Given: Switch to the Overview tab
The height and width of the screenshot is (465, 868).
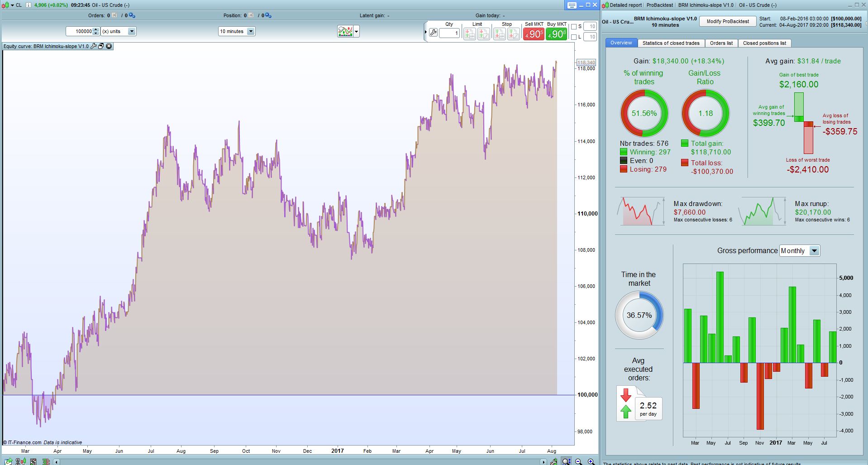Looking at the screenshot, I should pyautogui.click(x=621, y=43).
